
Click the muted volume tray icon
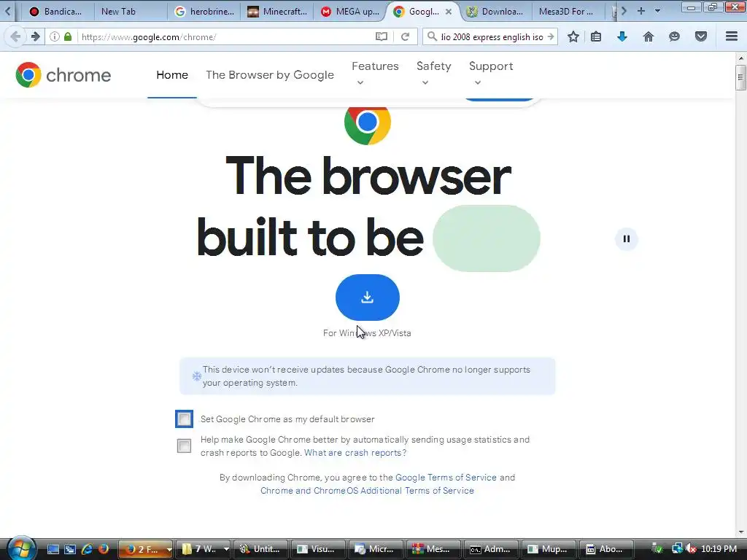(x=692, y=549)
